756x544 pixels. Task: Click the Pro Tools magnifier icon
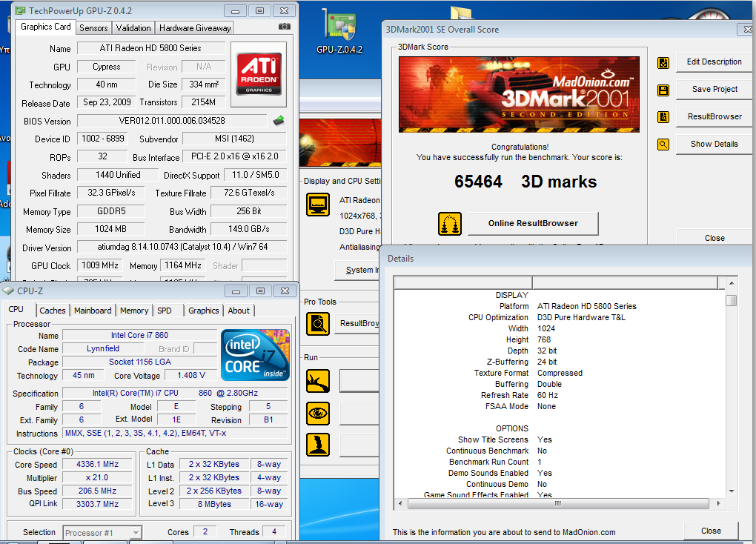(318, 324)
